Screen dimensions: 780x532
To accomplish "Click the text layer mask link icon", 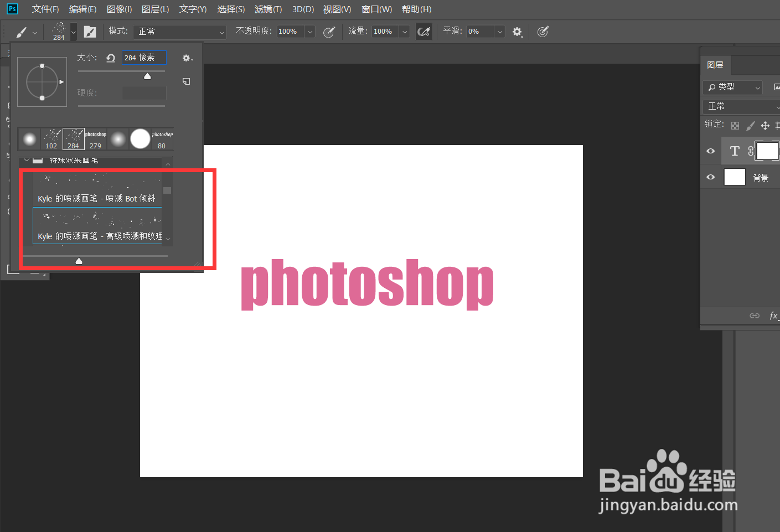I will tap(751, 151).
